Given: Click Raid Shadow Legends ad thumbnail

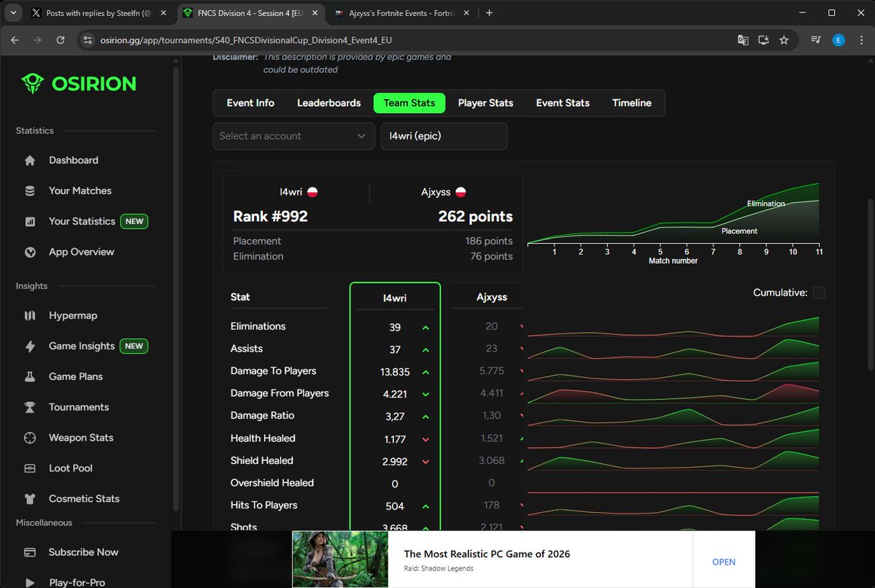Looking at the screenshot, I should click(x=340, y=559).
